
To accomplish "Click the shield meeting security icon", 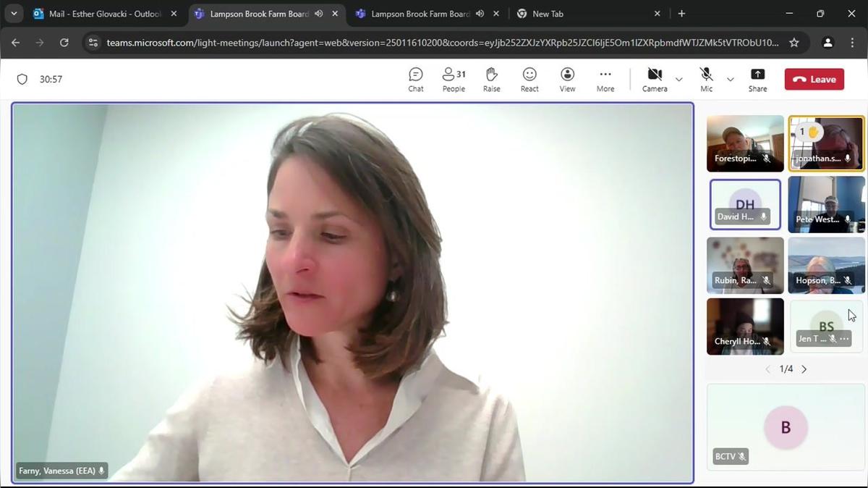I will pyautogui.click(x=22, y=80).
